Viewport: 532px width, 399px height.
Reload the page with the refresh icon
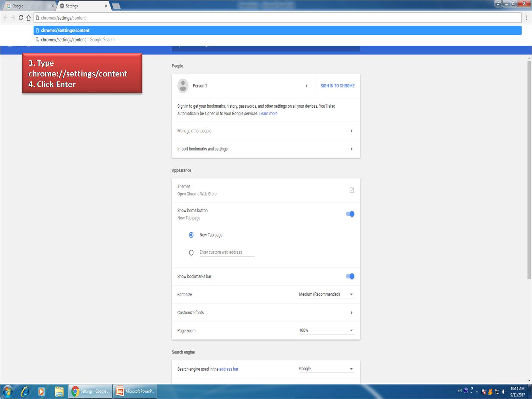(x=21, y=18)
